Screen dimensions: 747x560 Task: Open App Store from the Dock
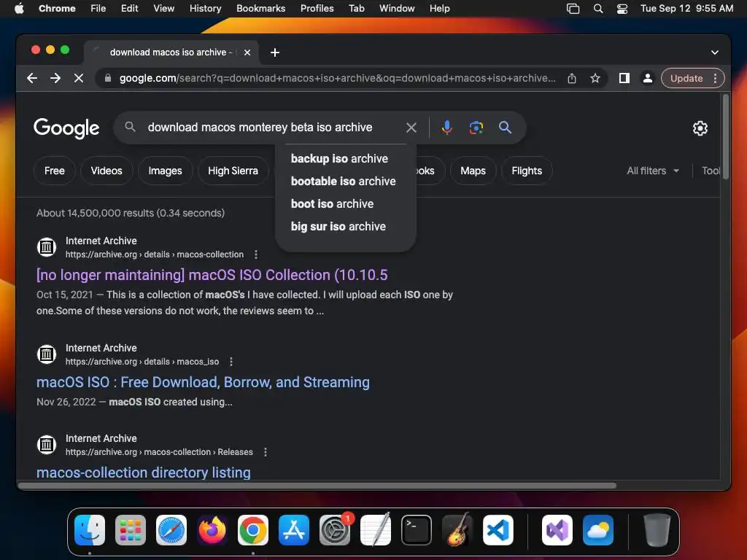(294, 530)
